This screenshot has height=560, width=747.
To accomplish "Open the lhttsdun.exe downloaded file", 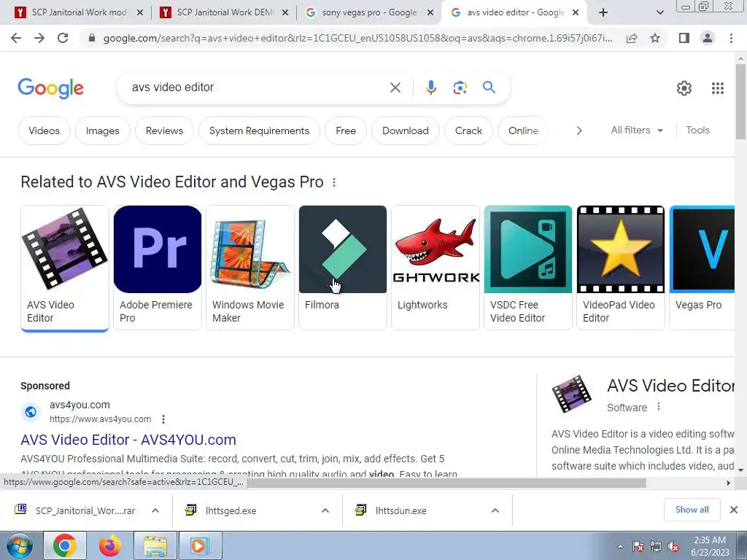I will (x=400, y=510).
